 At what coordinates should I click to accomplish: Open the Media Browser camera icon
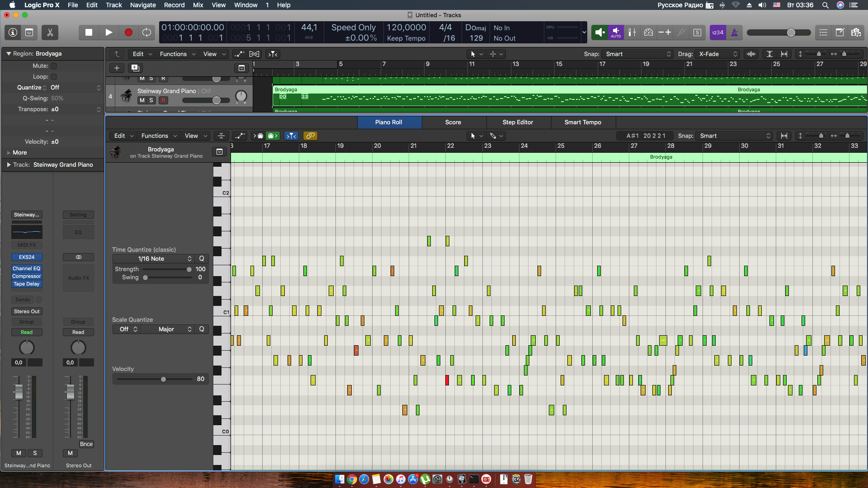coord(855,33)
